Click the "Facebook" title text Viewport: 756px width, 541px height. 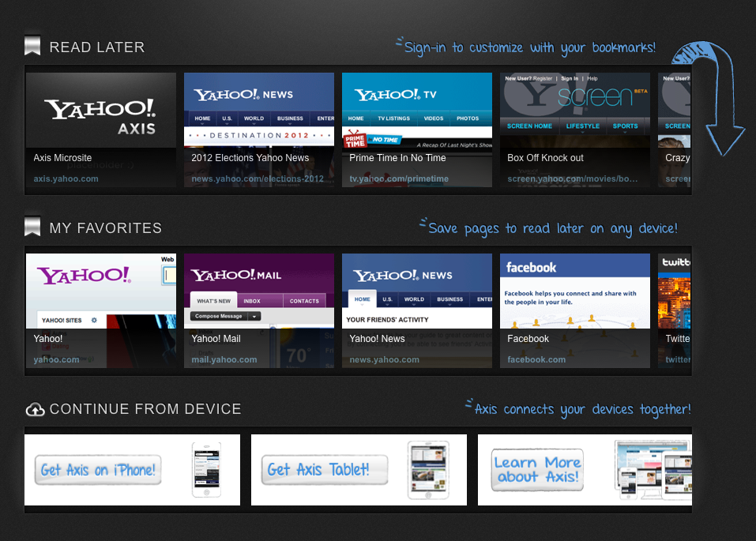528,339
